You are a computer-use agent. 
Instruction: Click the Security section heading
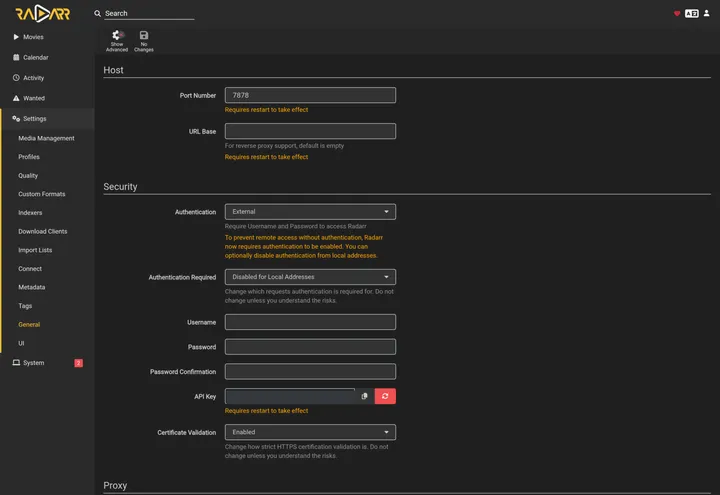click(x=120, y=186)
